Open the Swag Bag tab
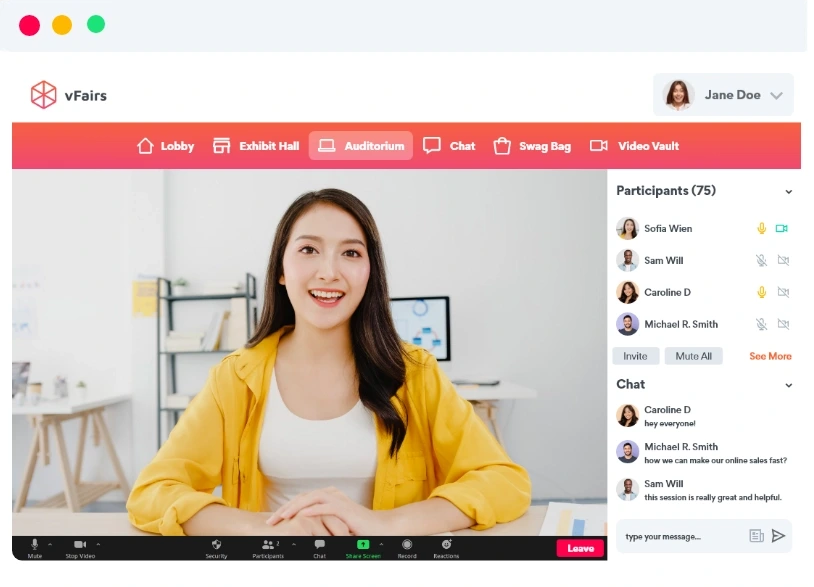Viewport: 814px width, 587px height. (531, 145)
